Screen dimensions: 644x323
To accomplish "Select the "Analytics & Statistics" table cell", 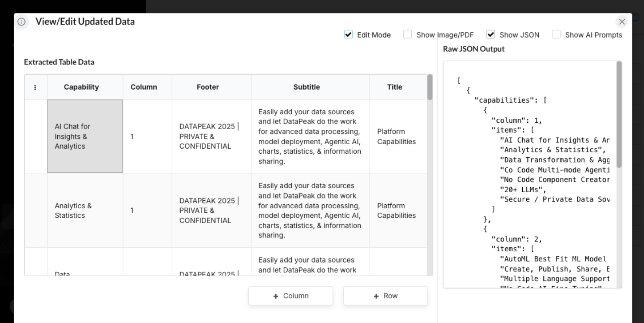I will click(x=85, y=211).
